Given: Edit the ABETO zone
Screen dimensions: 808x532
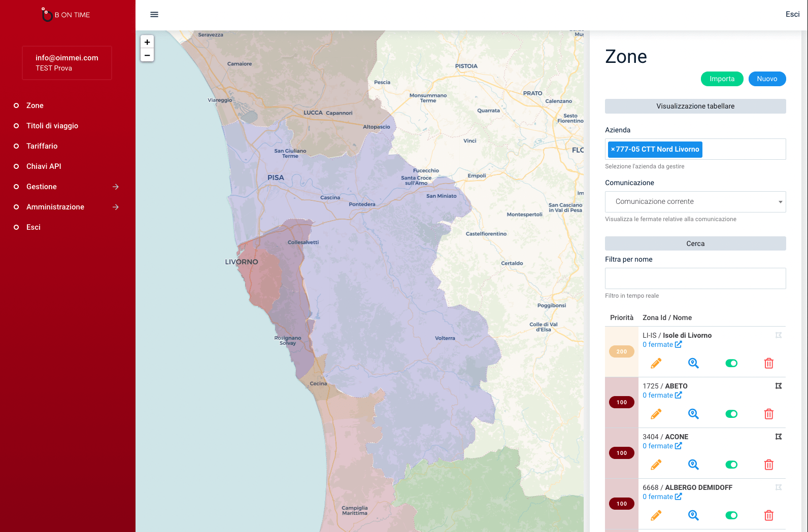Looking at the screenshot, I should 656,414.
